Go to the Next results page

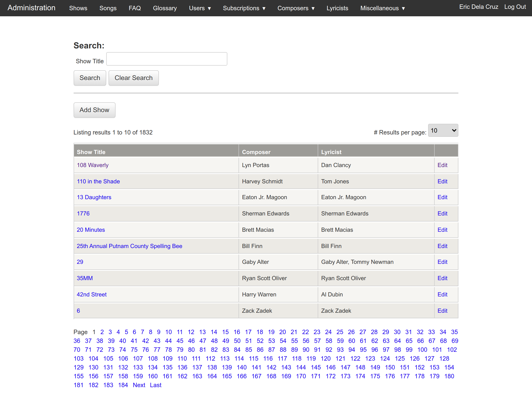click(x=139, y=385)
